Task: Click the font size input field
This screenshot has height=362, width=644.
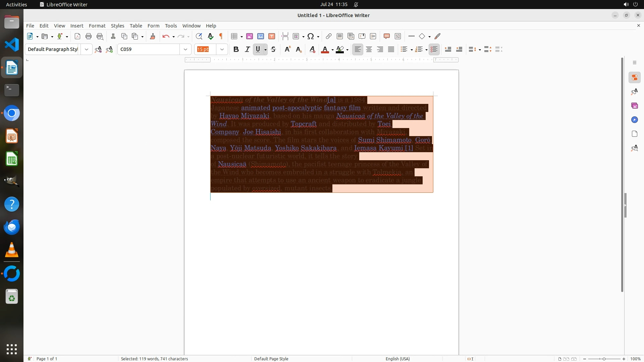Action: pos(205,49)
